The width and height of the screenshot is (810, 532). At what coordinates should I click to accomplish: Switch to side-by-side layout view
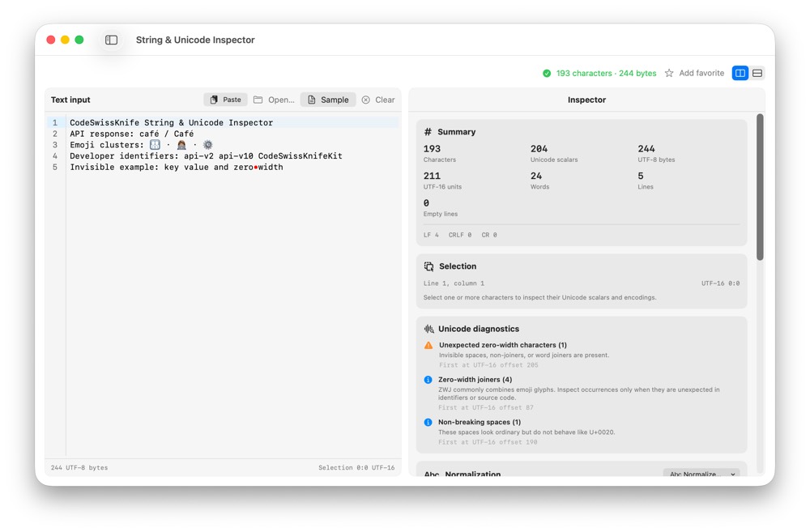point(740,73)
